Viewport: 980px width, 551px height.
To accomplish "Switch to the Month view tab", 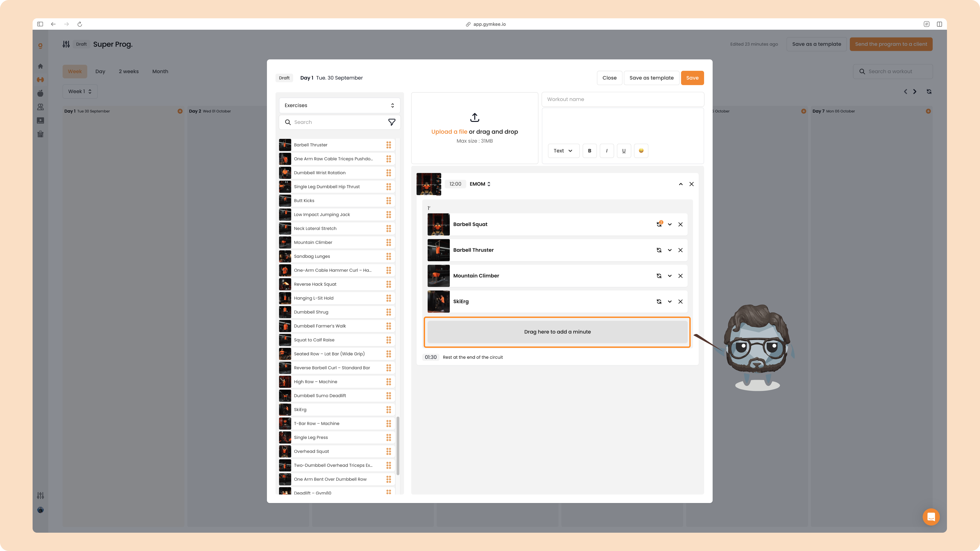I will 160,71.
